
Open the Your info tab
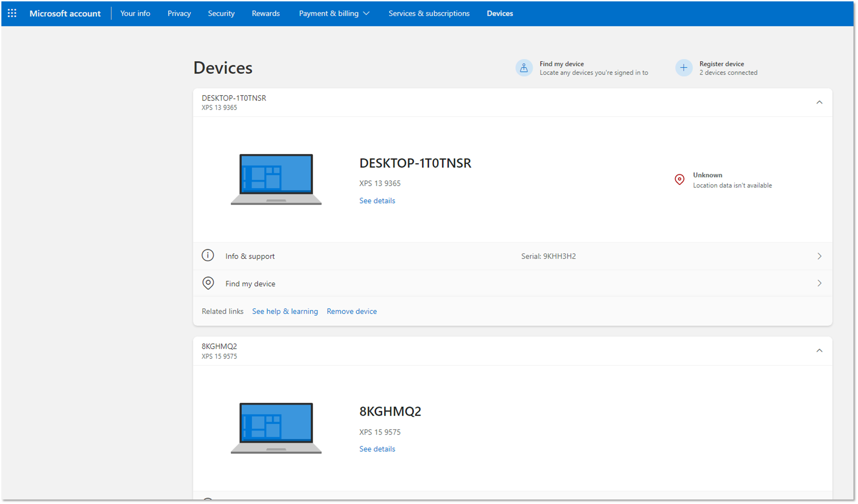tap(135, 13)
